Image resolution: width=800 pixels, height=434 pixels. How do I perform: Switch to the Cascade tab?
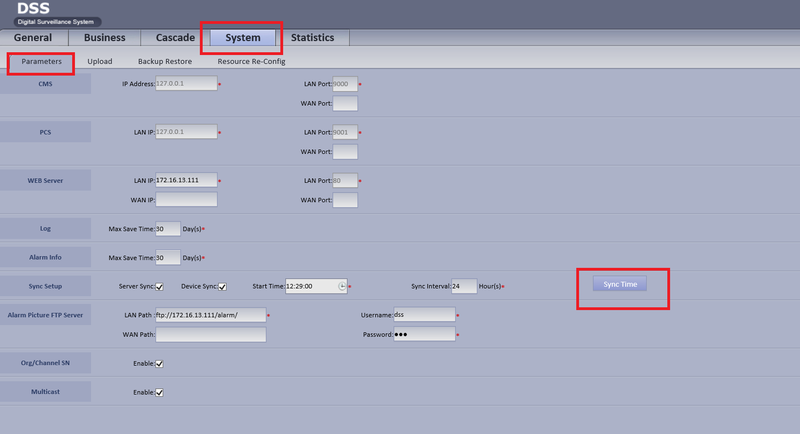[175, 38]
